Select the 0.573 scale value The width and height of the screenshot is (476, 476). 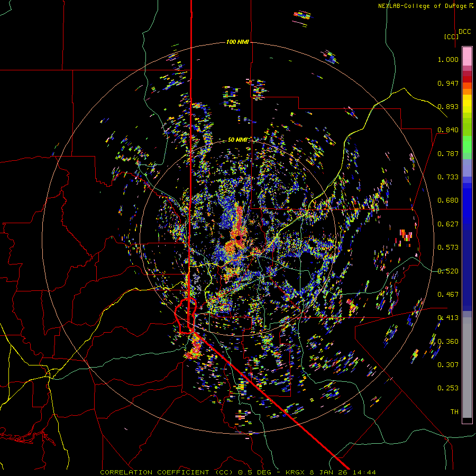click(448, 248)
